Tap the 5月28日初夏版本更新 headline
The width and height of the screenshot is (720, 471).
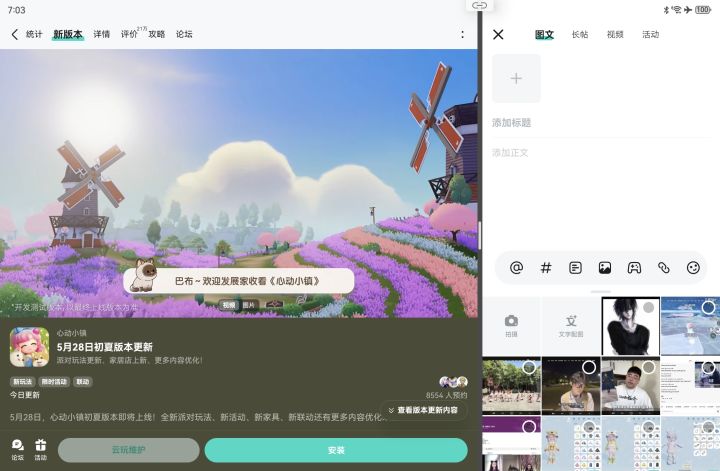(105, 347)
